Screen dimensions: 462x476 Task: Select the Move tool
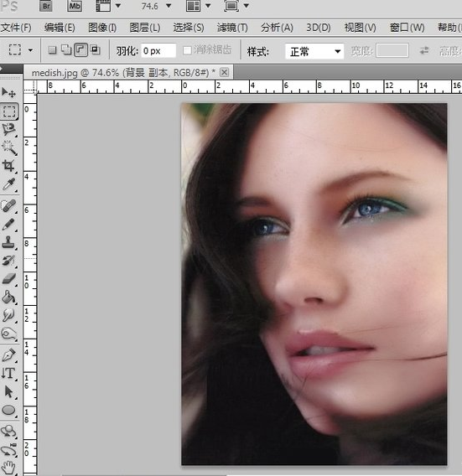point(9,92)
